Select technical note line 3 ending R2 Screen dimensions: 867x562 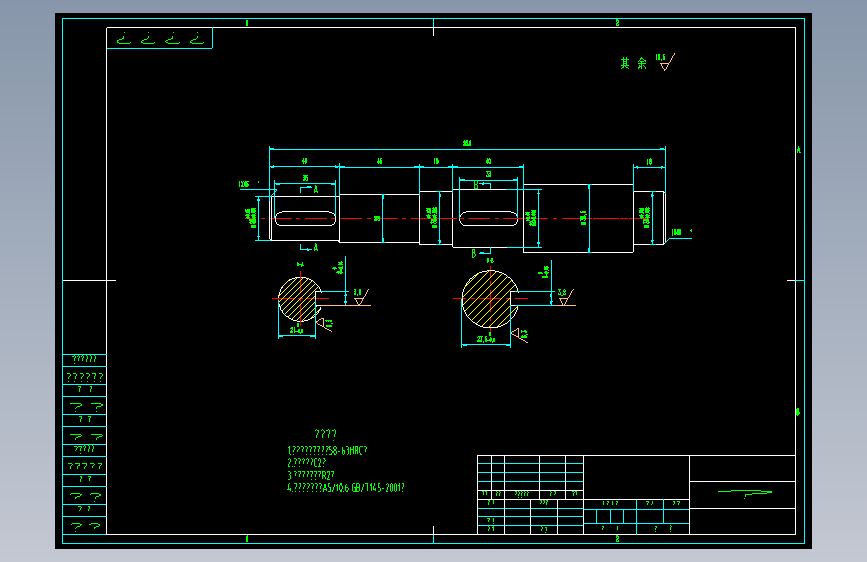[311, 475]
